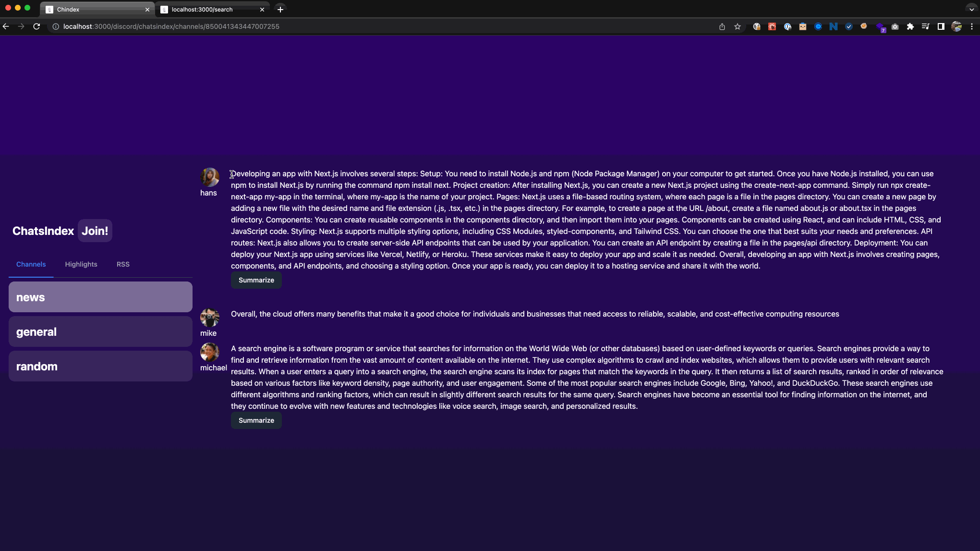980x551 pixels.
Task: Open the Chrome profile avatar menu
Action: pyautogui.click(x=956, y=27)
